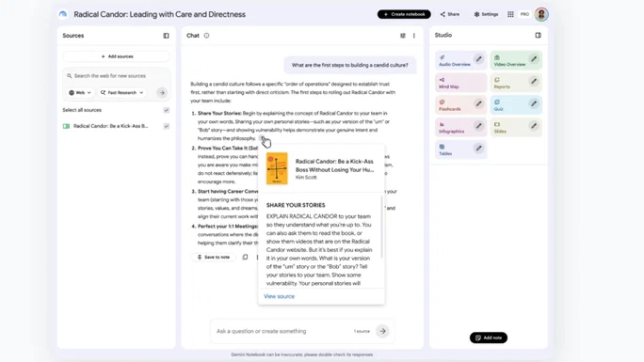Screen dimensions: 644x362
Task: Edit Reports settings pencil
Action: (534, 81)
